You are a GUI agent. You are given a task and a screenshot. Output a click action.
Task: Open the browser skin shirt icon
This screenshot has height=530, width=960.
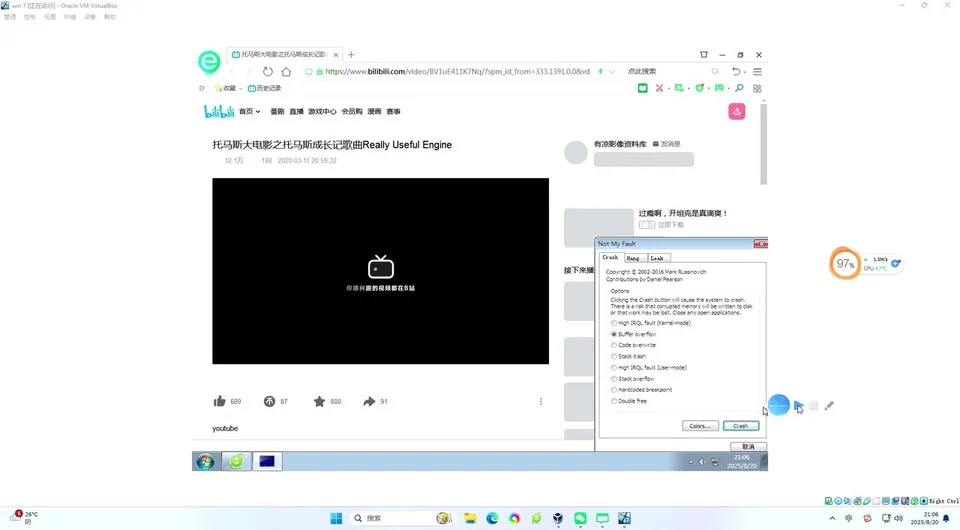point(703,54)
